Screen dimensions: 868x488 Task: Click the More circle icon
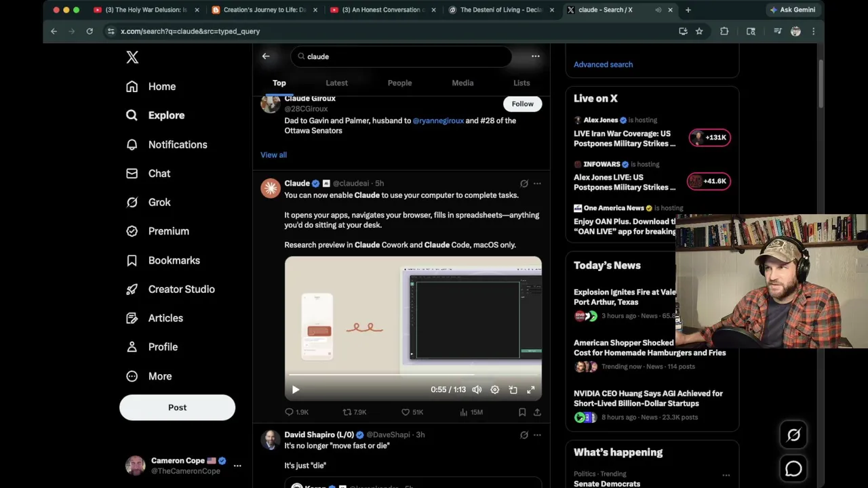[132, 376]
